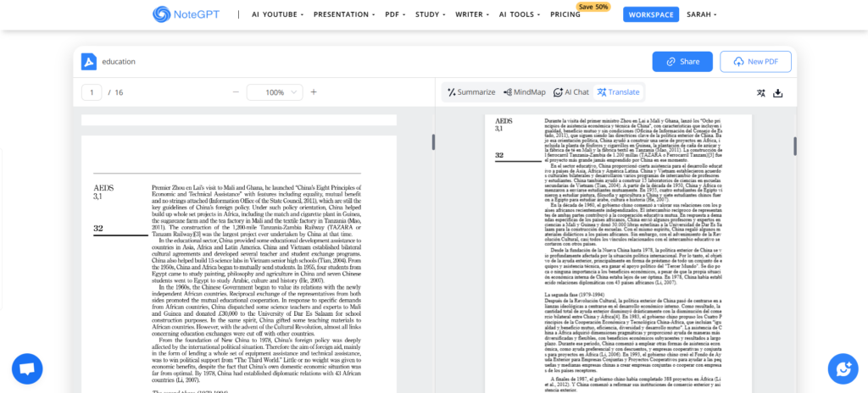Click the PDF file icon beside education
The image size is (868, 393).
(89, 62)
